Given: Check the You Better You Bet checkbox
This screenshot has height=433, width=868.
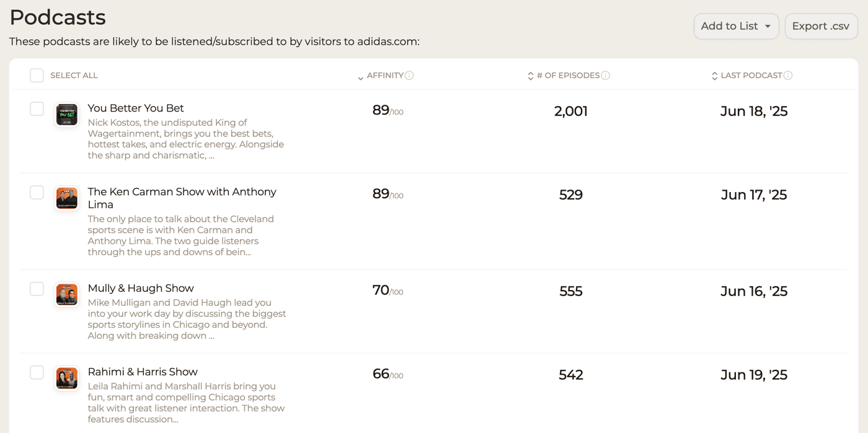Looking at the screenshot, I should click(x=37, y=109).
